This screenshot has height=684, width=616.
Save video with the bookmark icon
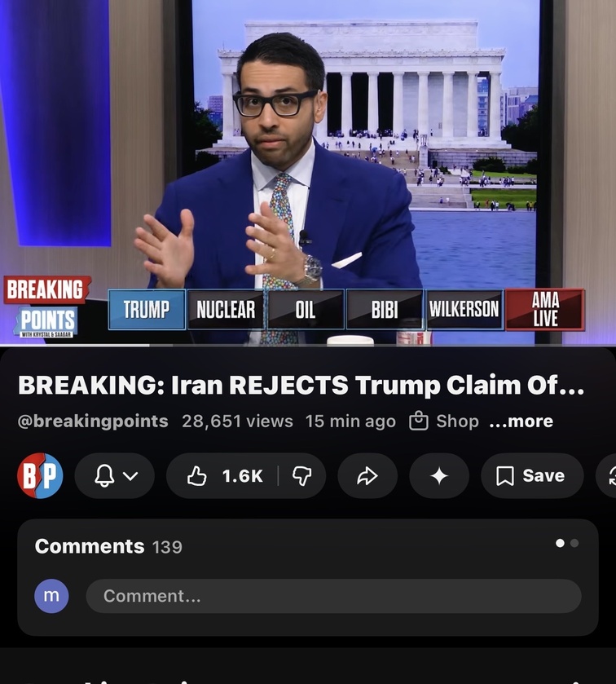tap(532, 476)
